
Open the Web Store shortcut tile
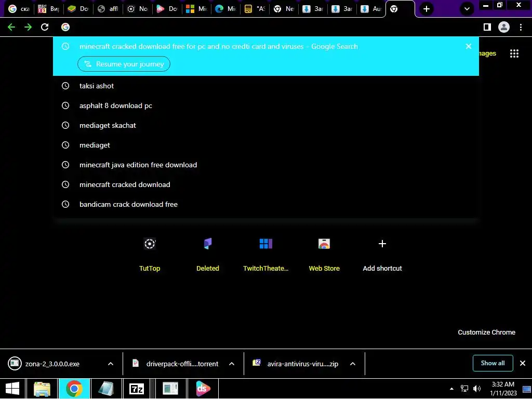[324, 254]
